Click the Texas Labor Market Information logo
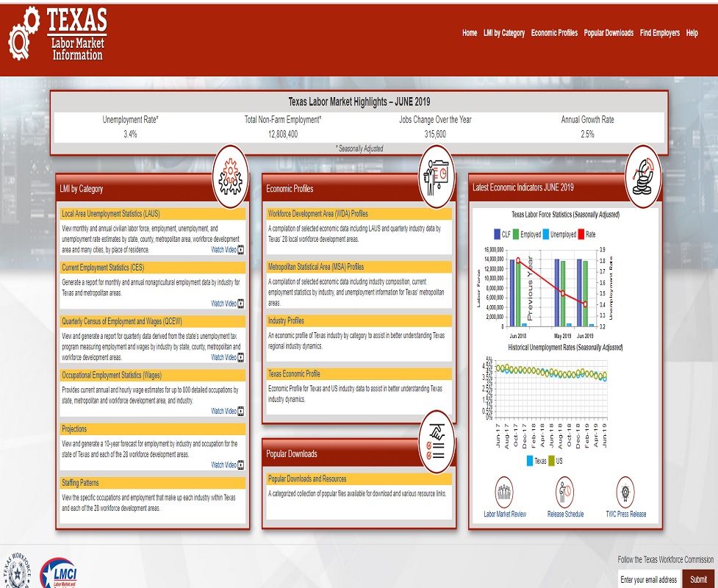The height and width of the screenshot is (588, 718). coord(58,34)
